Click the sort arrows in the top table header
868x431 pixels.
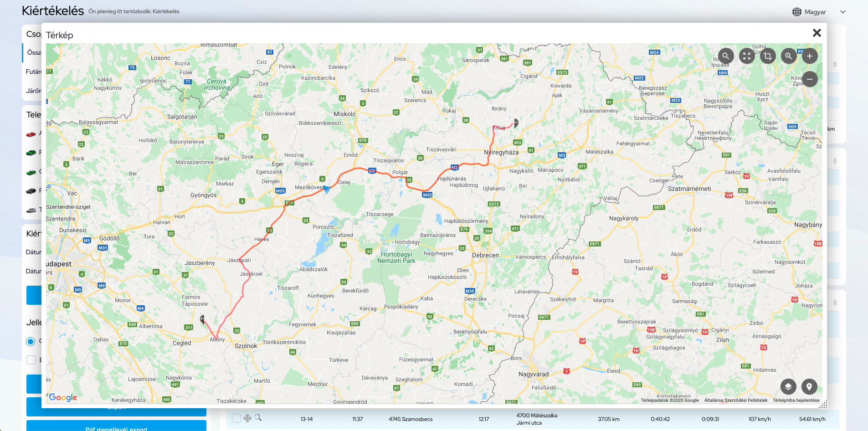coord(835,65)
